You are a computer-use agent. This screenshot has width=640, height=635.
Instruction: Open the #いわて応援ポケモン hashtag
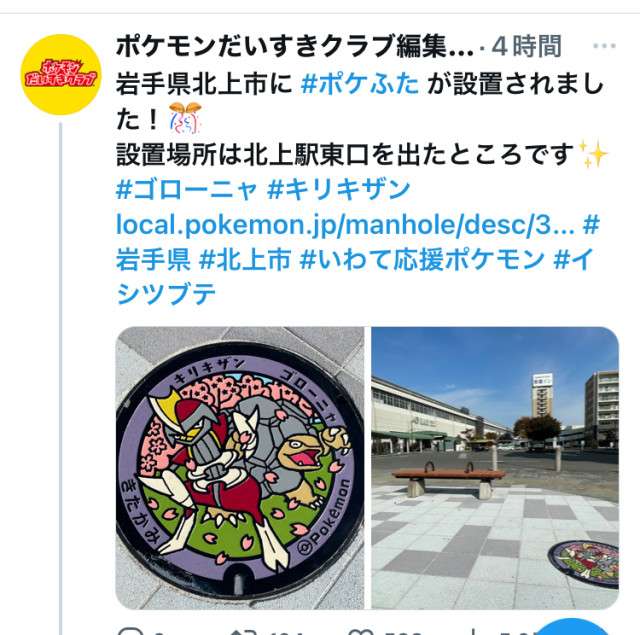(422, 260)
